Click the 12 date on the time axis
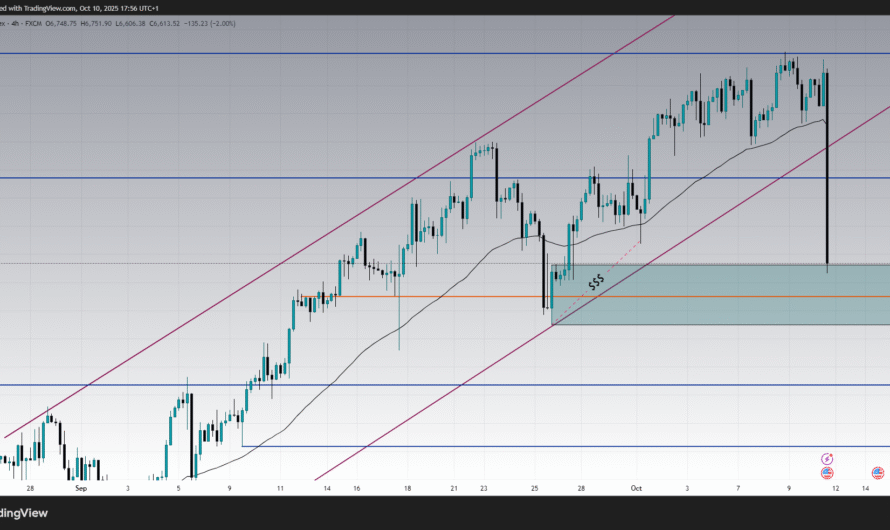Screen dimensions: 890x530 836,488
